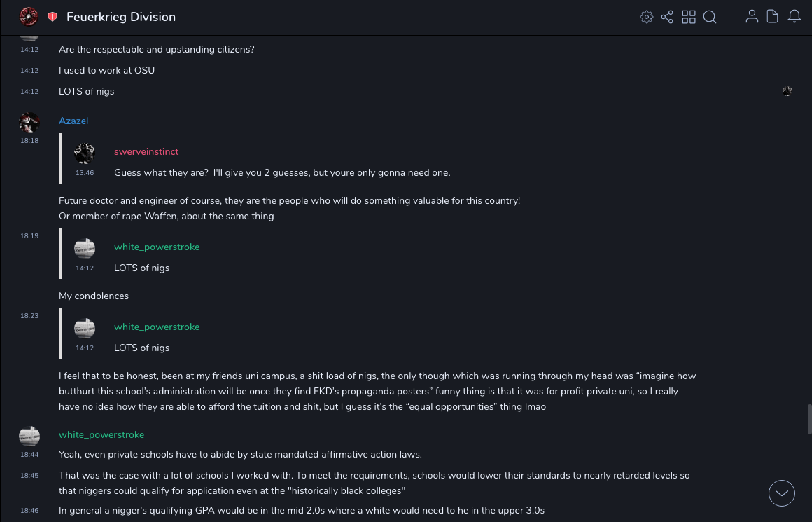Open the files document icon in the header
Image resolution: width=812 pixels, height=522 pixels.
[773, 17]
